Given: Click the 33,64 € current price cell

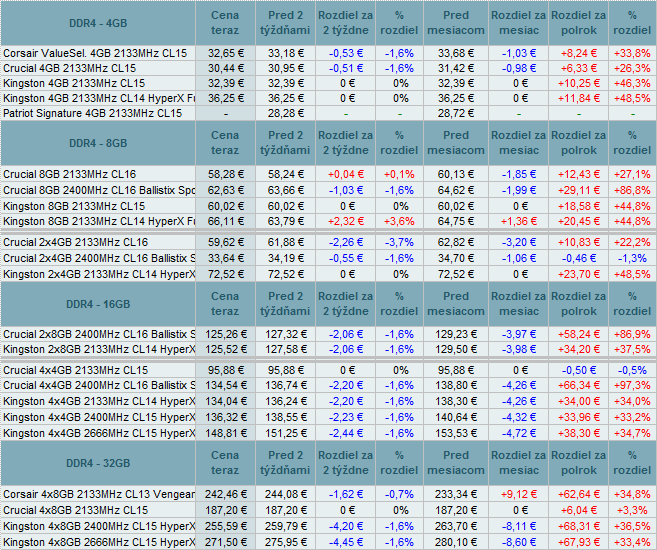Looking at the screenshot, I should (225, 258).
